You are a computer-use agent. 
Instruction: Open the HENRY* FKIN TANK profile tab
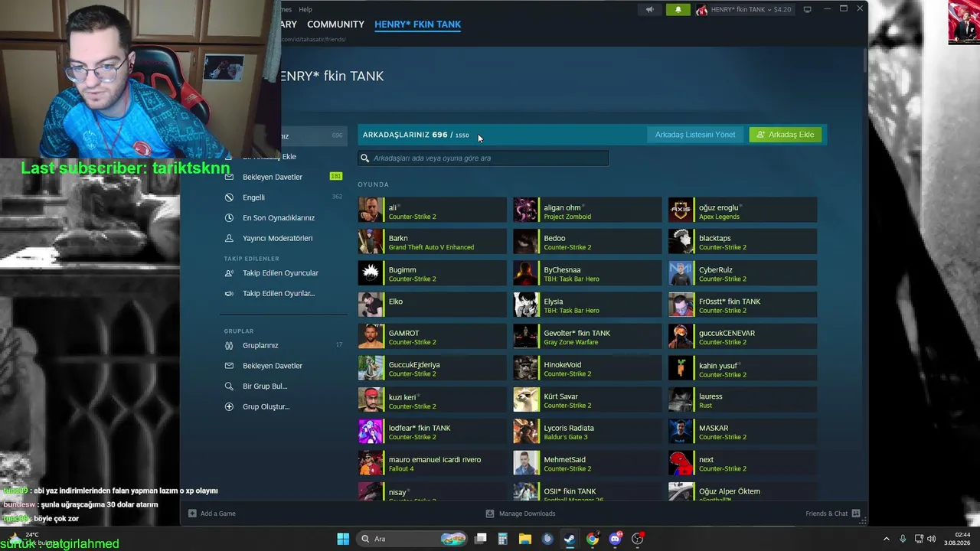417,24
